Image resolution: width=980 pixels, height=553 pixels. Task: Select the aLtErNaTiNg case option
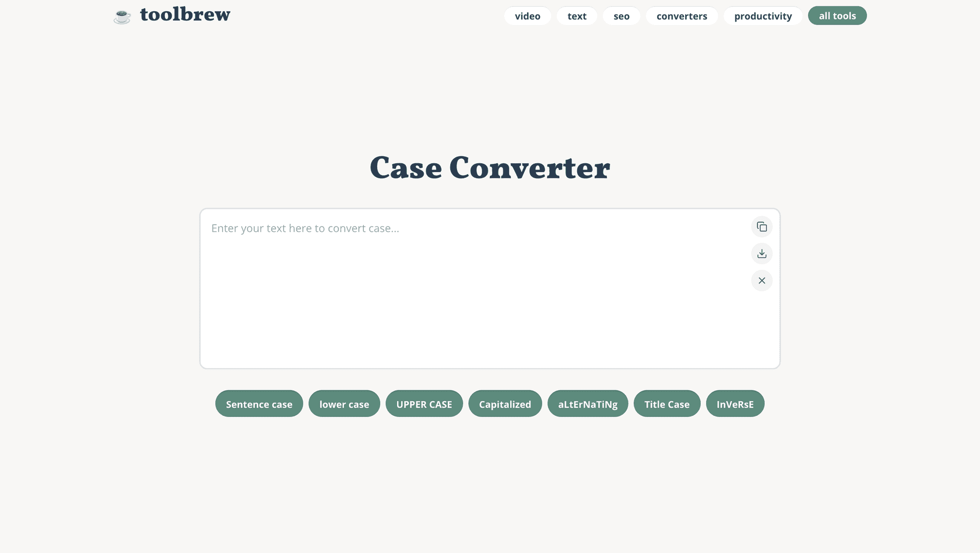coord(587,403)
